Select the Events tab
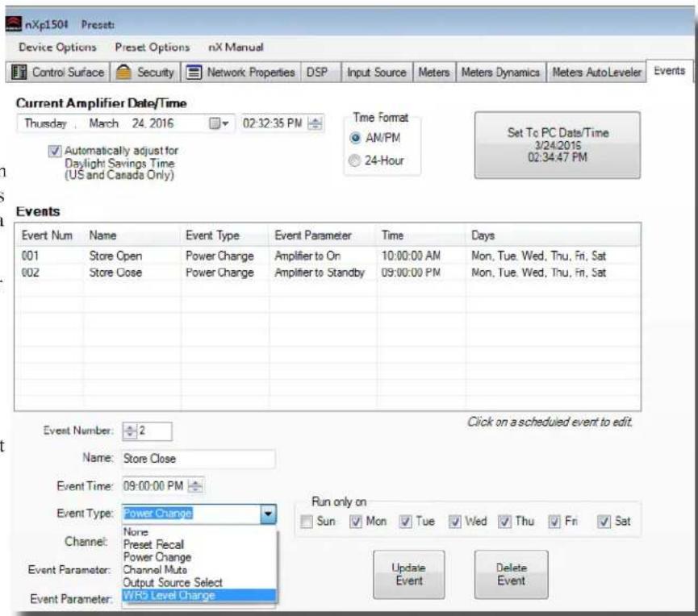698x616 pixels. click(x=670, y=71)
